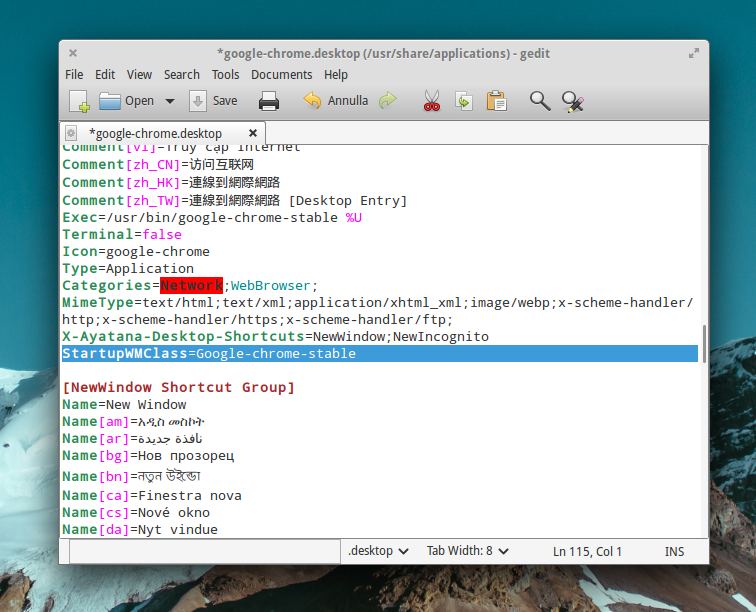
Task: Click the status bar message field
Action: 205,551
